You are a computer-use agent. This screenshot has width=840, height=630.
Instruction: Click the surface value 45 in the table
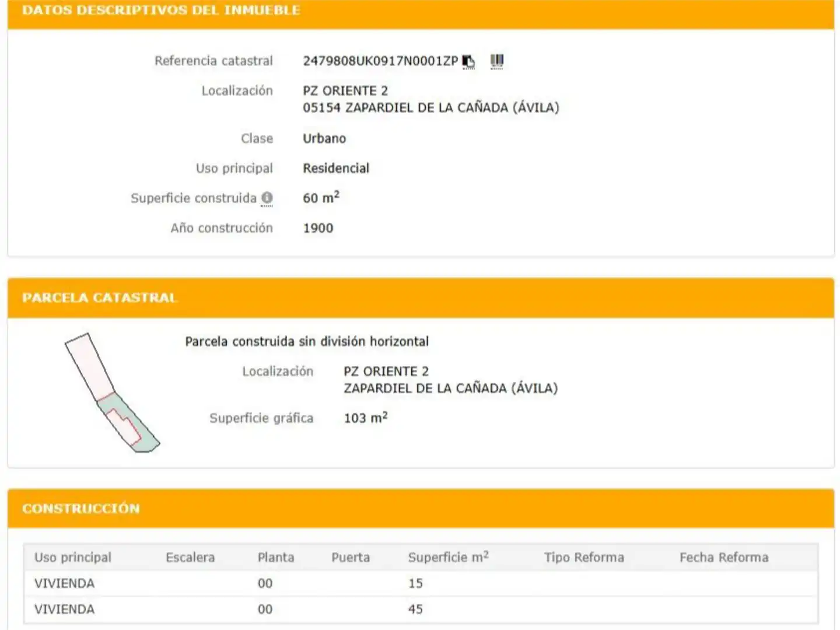pos(415,610)
